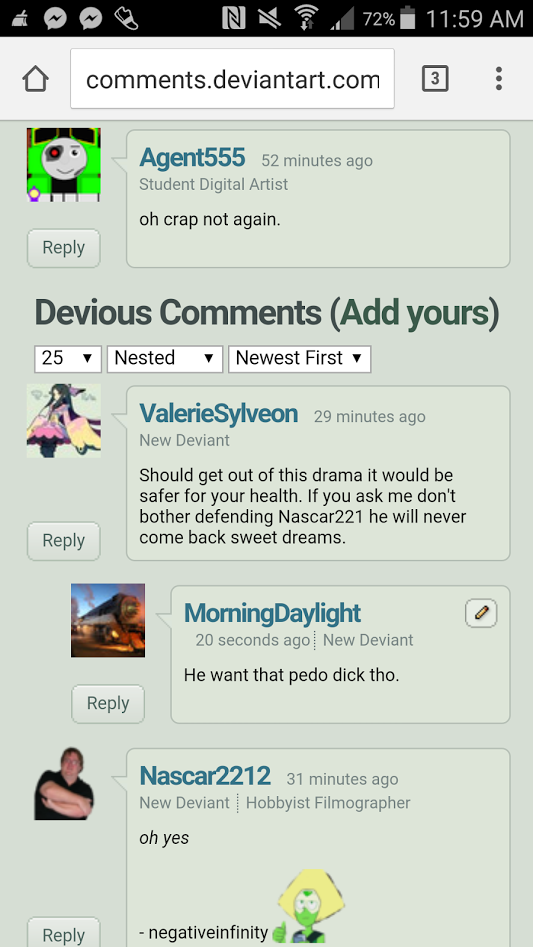
Task: Open the Nascar2212 username link
Action: point(205,777)
